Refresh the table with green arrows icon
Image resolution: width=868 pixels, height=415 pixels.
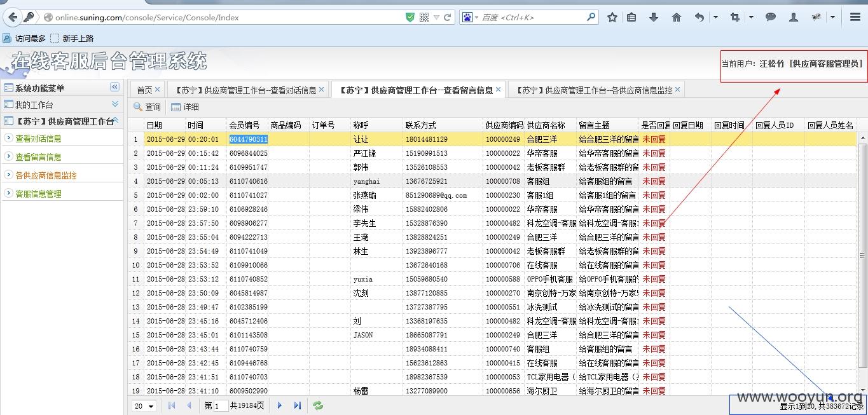pos(318,405)
